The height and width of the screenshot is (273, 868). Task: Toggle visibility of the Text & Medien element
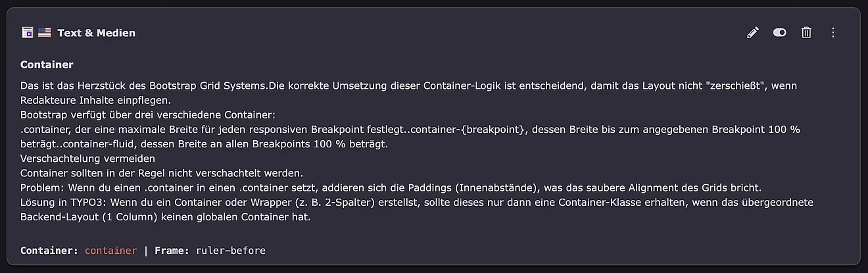tap(779, 32)
